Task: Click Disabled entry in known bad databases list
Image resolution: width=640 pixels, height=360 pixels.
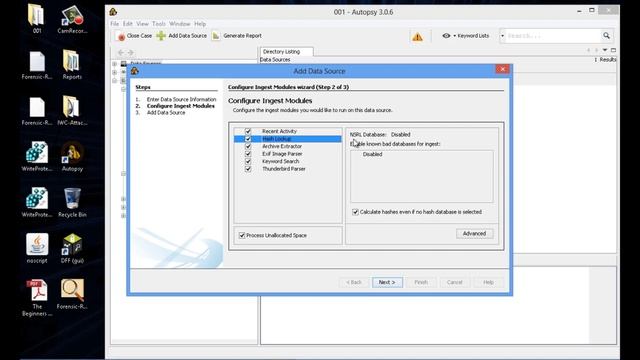Action: [x=372, y=155]
